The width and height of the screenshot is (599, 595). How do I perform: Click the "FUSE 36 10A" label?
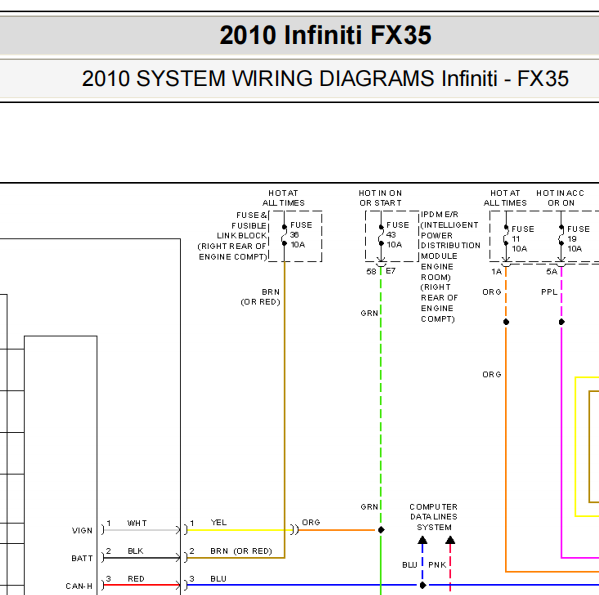coord(301,235)
